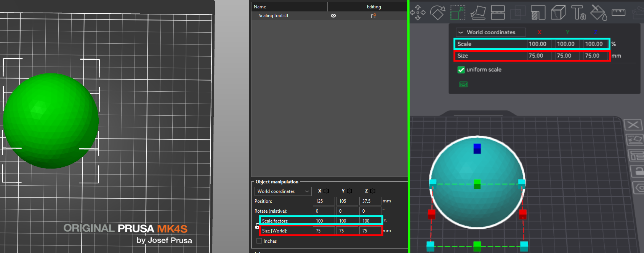Click the blue Z-axis scale handle
The height and width of the screenshot is (253, 644).
(477, 148)
